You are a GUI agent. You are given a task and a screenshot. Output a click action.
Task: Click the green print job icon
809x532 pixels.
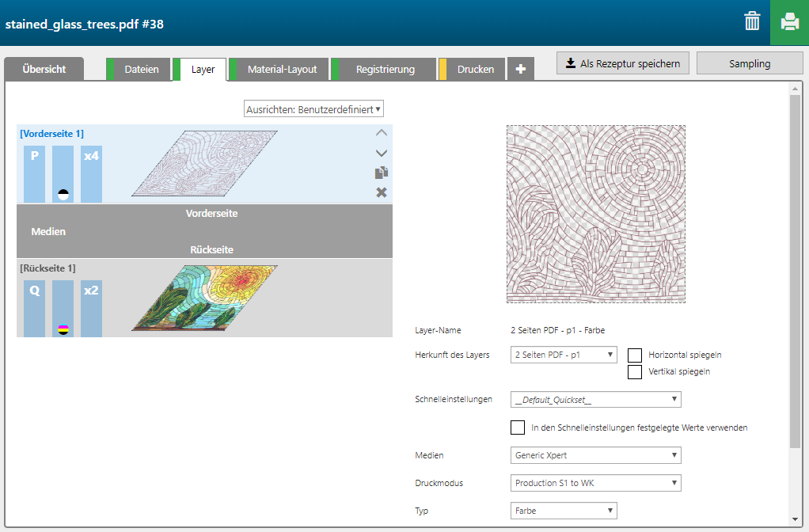click(789, 22)
